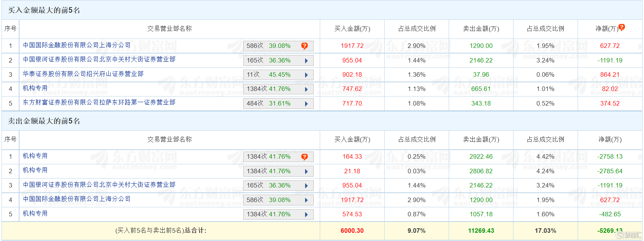
Task: Click the 卖出金额最大的前5名 section title
Action: point(44,121)
